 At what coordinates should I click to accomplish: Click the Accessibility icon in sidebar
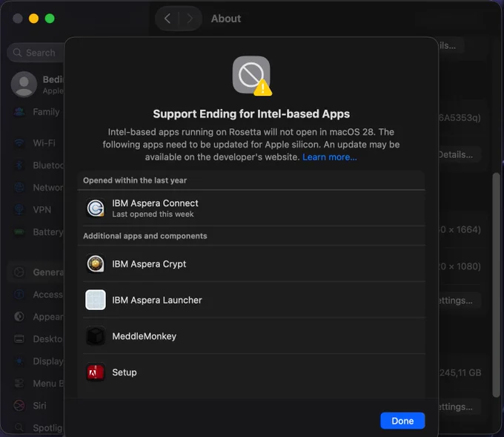[19, 295]
